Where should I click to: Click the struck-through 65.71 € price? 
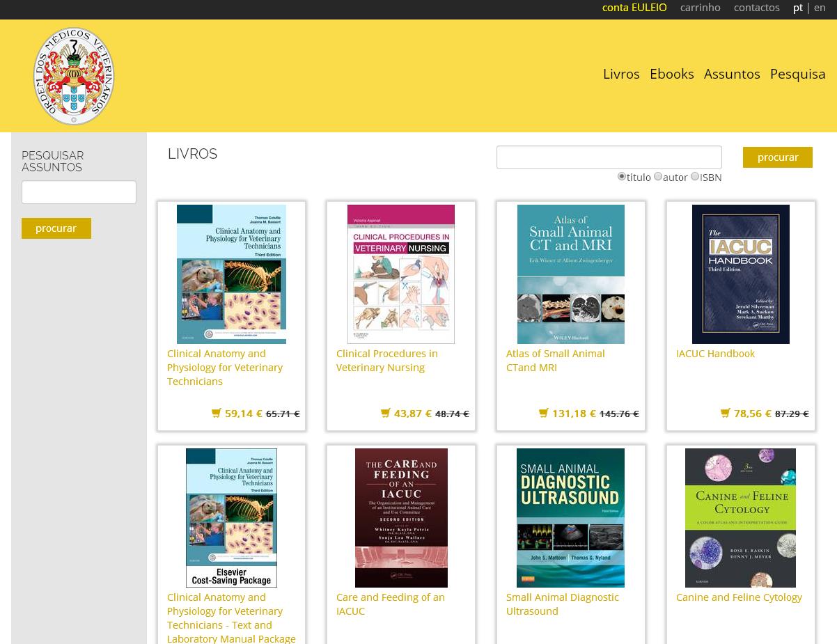[x=283, y=414]
